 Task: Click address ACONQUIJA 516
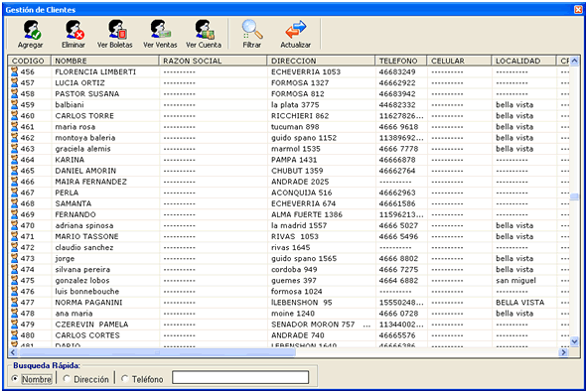(302, 193)
